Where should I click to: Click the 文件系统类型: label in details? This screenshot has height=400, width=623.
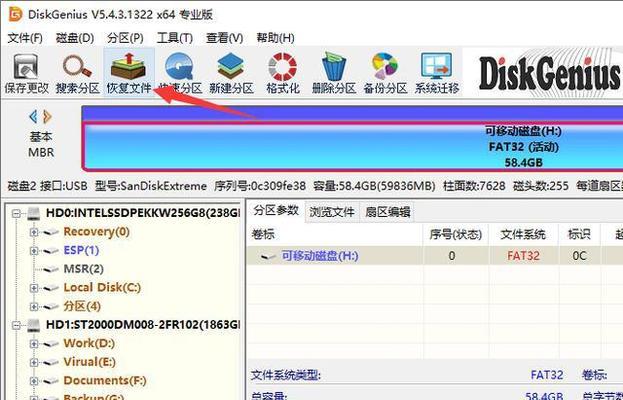pos(286,375)
